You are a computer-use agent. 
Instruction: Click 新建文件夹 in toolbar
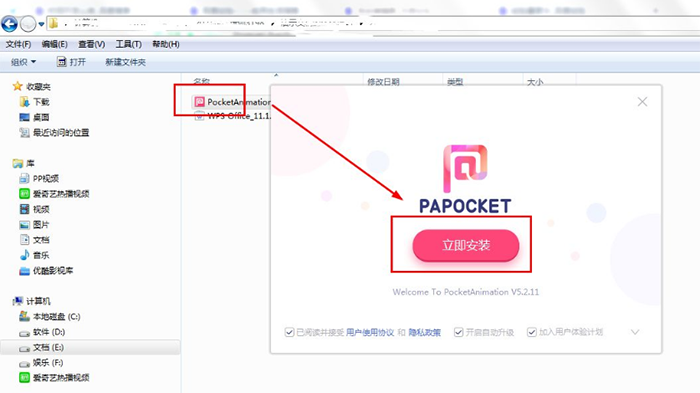coord(125,62)
